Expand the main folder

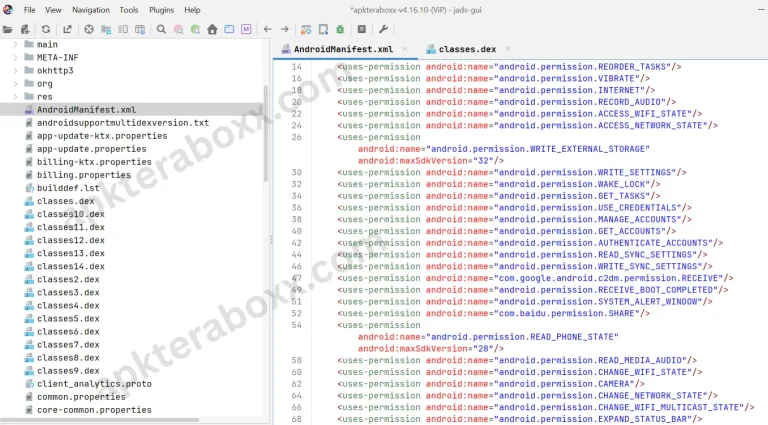pos(15,44)
